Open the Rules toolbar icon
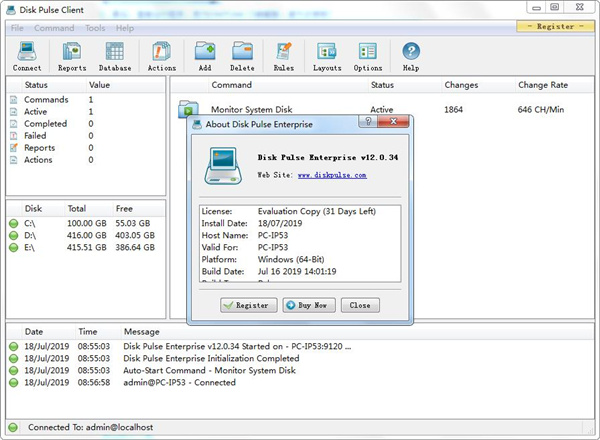 pyautogui.click(x=284, y=51)
